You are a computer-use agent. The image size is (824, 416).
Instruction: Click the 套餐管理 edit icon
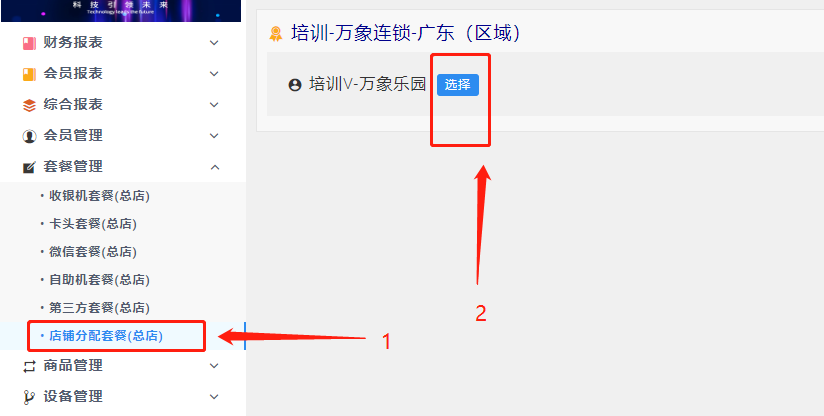point(29,167)
